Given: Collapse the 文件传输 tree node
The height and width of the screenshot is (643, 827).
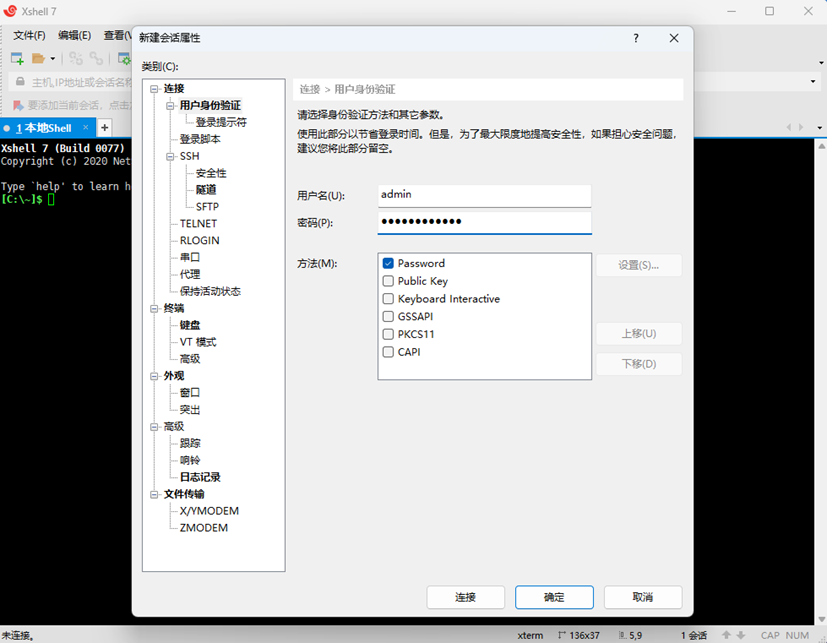Looking at the screenshot, I should (x=154, y=494).
